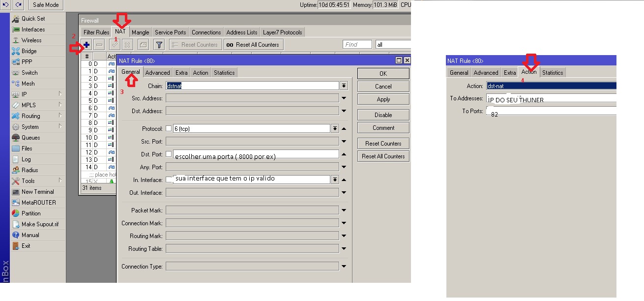Click the To Addresses input field
644x301 pixels.
[551, 98]
